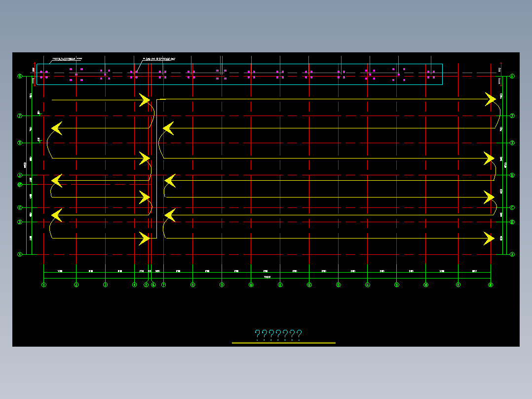The height and width of the screenshot is (399, 532).
Task: Click axis bubble A on left side
Action: point(20,254)
